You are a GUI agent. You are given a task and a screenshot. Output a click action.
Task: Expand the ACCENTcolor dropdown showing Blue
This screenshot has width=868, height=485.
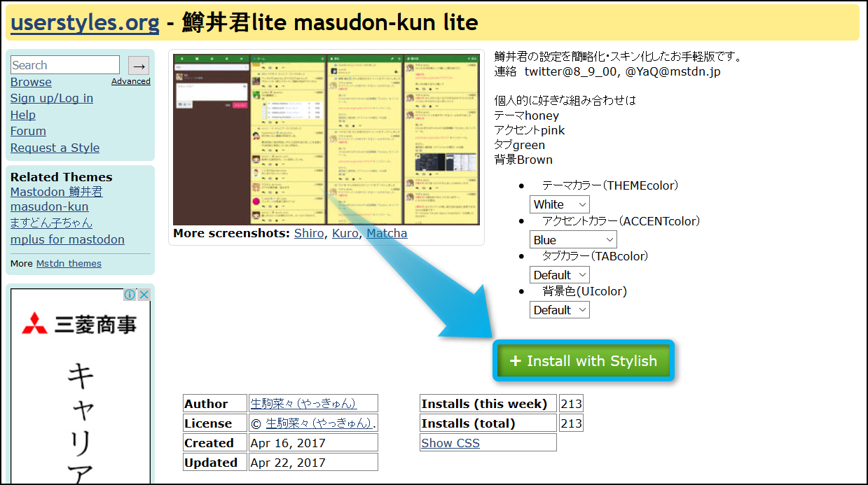[573, 240]
